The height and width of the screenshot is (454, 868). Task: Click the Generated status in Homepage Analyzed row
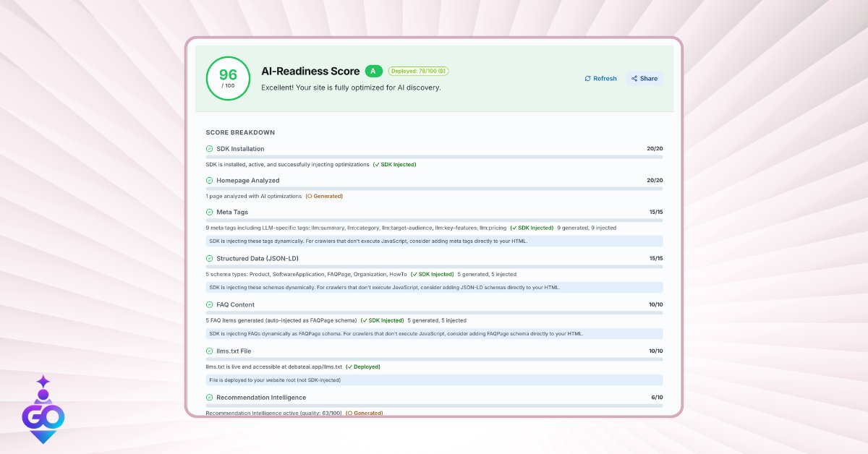click(324, 196)
